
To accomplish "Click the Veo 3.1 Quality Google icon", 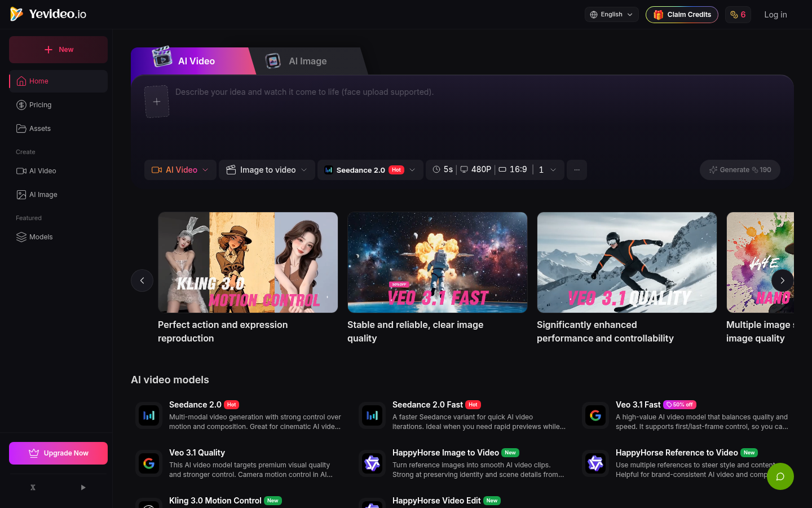I will (149, 464).
